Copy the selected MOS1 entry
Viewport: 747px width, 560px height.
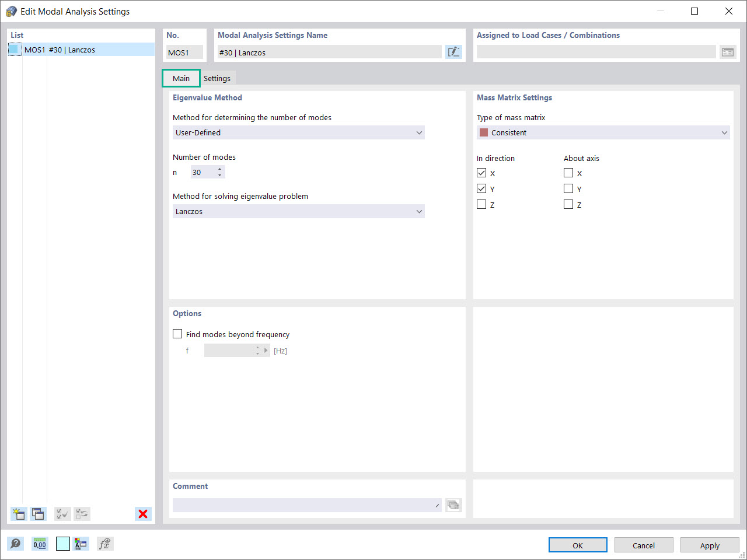coord(37,514)
